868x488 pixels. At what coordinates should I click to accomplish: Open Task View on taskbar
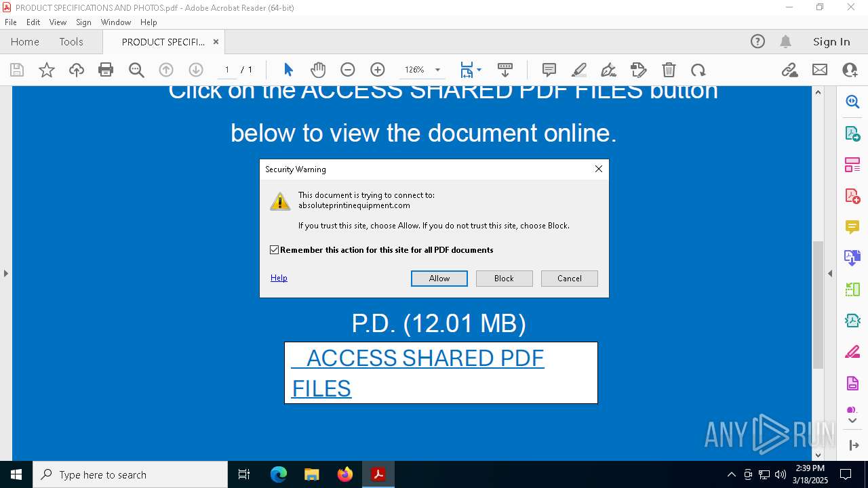(x=244, y=474)
